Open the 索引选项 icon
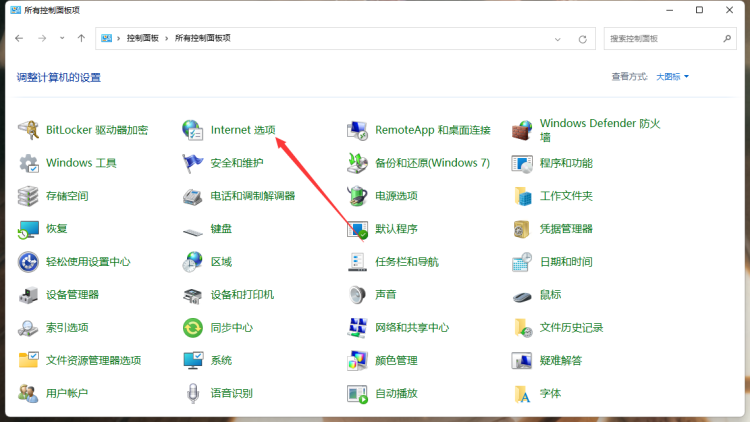The width and height of the screenshot is (750, 422). click(x=28, y=328)
